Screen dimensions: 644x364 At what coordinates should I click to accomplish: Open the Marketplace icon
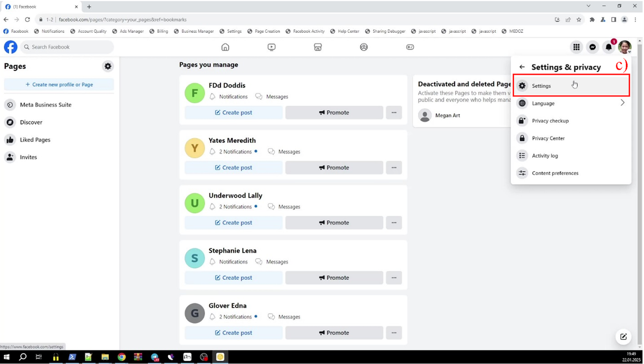(318, 47)
